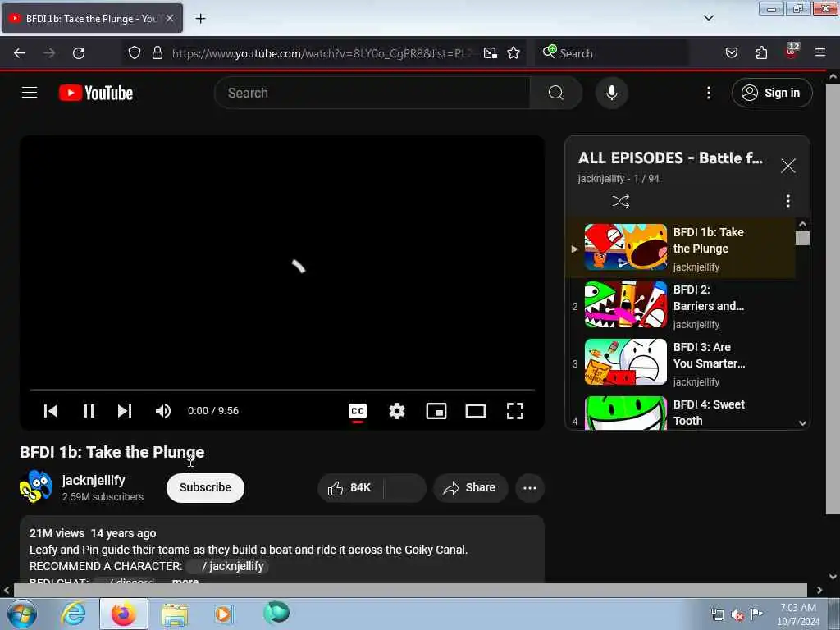The height and width of the screenshot is (630, 840).
Task: Open BFDI 2: Barriers and... playlist item
Action: [x=682, y=305]
